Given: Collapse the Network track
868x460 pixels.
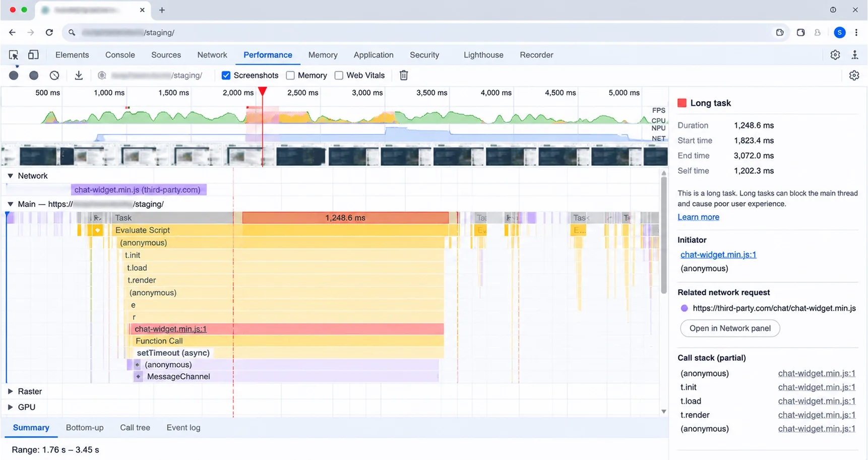Looking at the screenshot, I should pos(10,176).
